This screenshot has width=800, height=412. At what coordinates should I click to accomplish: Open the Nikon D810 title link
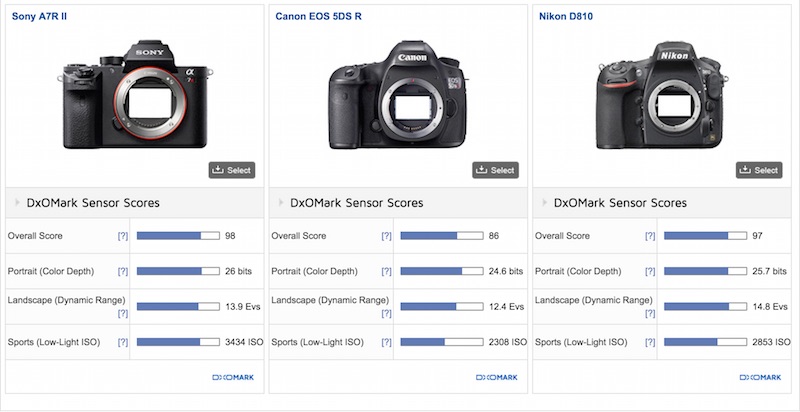click(x=566, y=16)
